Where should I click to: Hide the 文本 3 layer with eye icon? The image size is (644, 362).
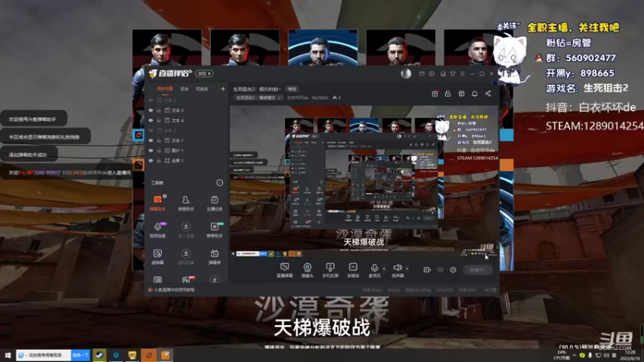151,110
